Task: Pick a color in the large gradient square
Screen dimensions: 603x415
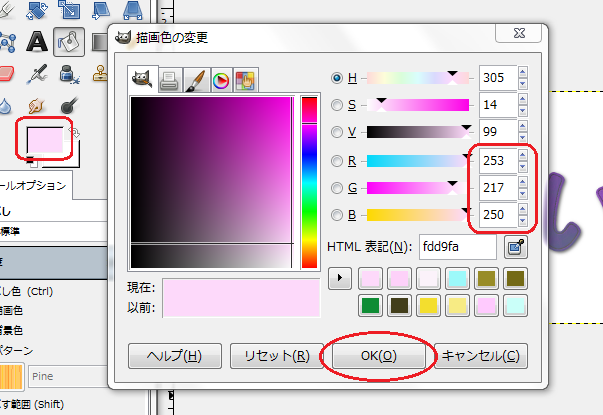Action: click(211, 182)
